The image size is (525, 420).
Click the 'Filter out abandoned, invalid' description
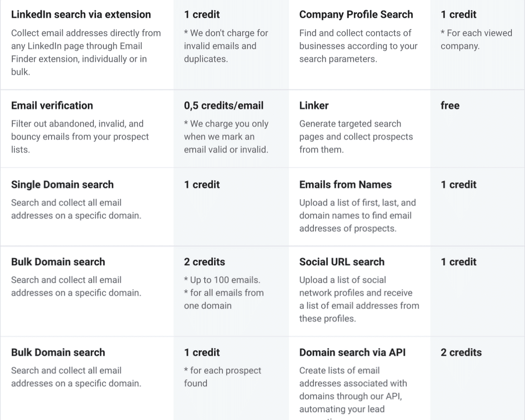click(80, 137)
